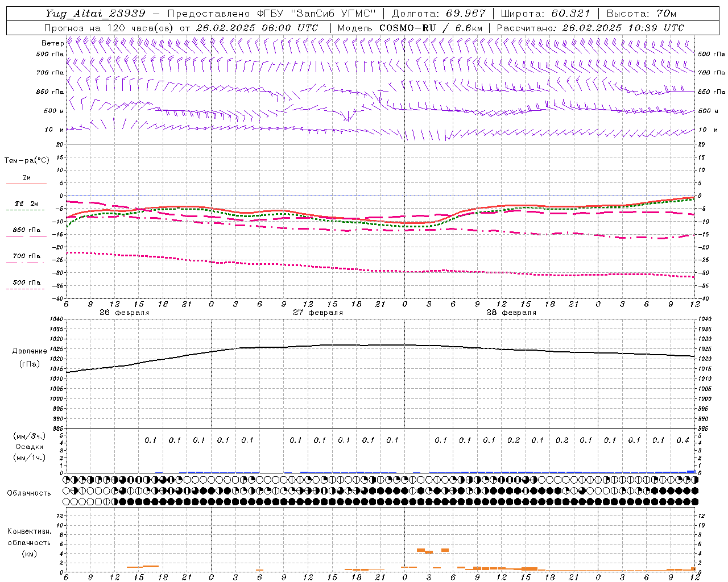
Task: Click the Рассчитано: 26.02.2025 10:39 UTC text
Action: click(590, 28)
